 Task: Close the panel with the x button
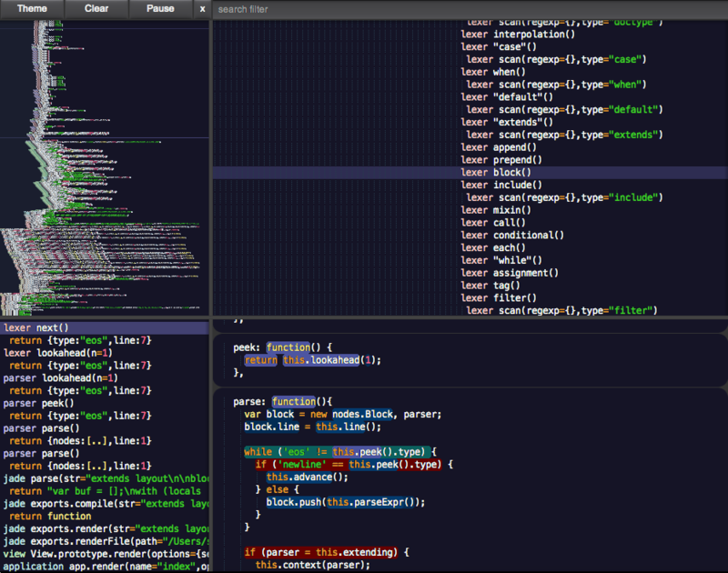click(202, 9)
